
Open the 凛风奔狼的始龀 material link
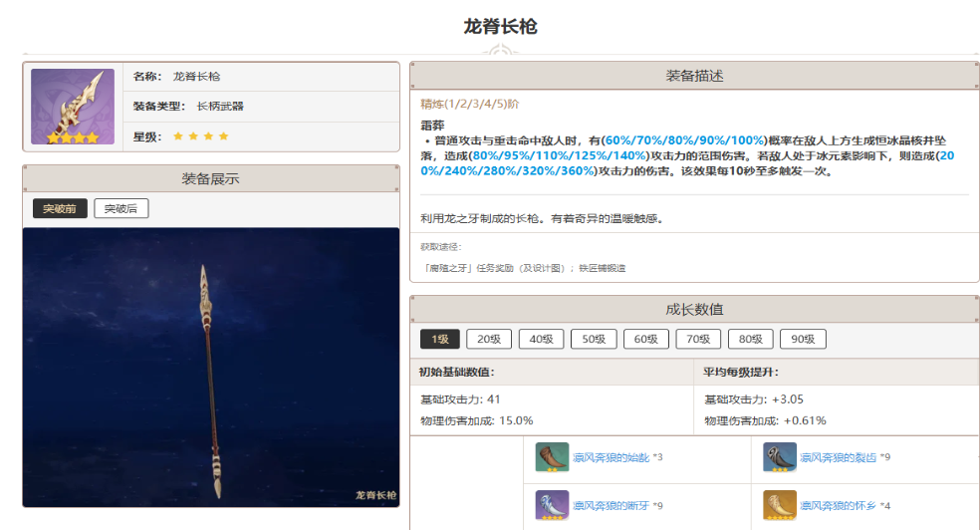click(611, 457)
